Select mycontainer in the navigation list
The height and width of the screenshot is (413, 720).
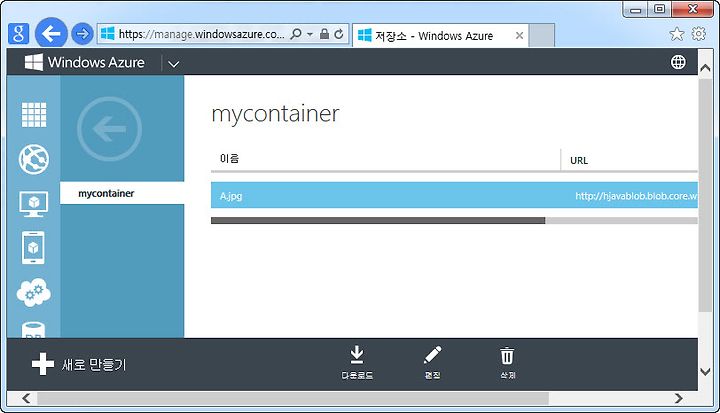click(122, 193)
